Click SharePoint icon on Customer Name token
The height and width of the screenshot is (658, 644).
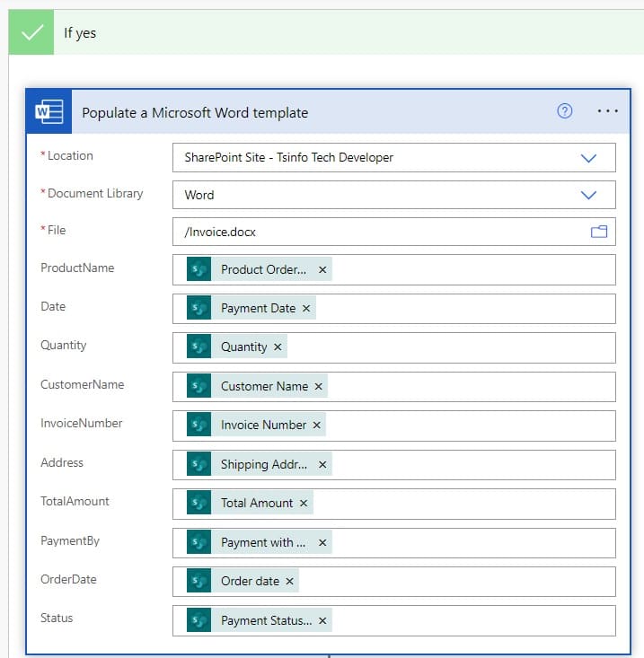(199, 386)
